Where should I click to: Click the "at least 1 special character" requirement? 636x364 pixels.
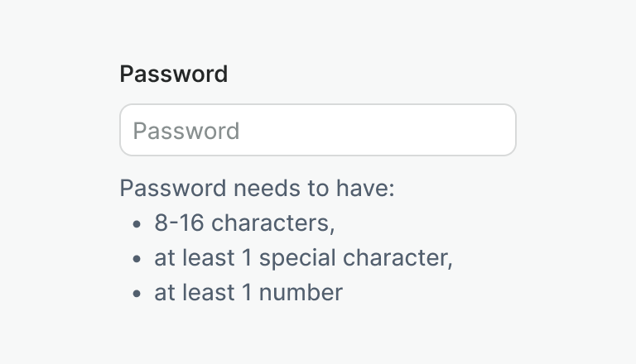click(x=303, y=258)
